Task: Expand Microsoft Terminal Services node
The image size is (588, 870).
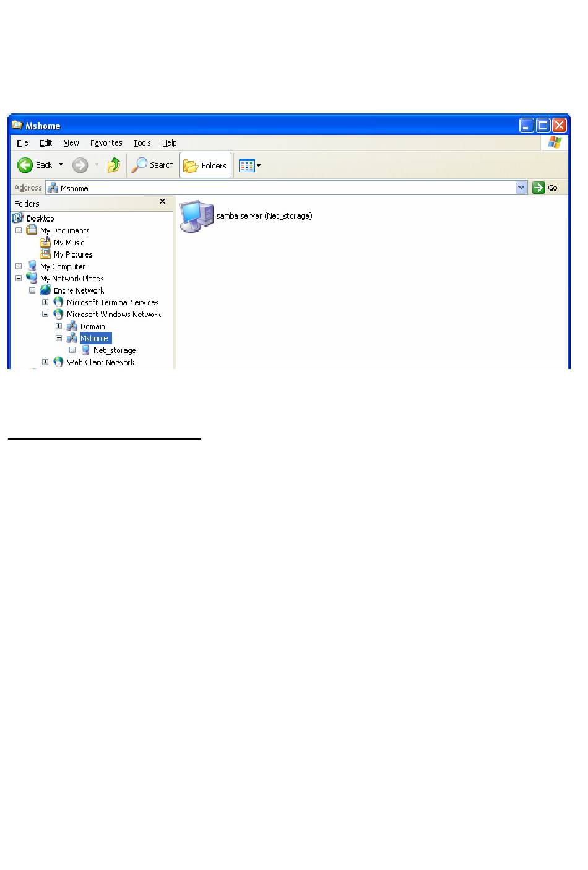Action: click(x=45, y=302)
